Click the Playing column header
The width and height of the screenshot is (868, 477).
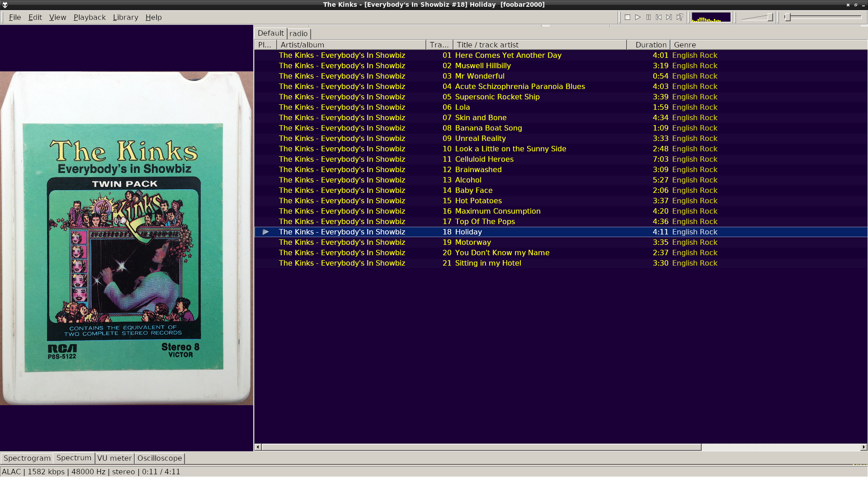click(x=265, y=45)
